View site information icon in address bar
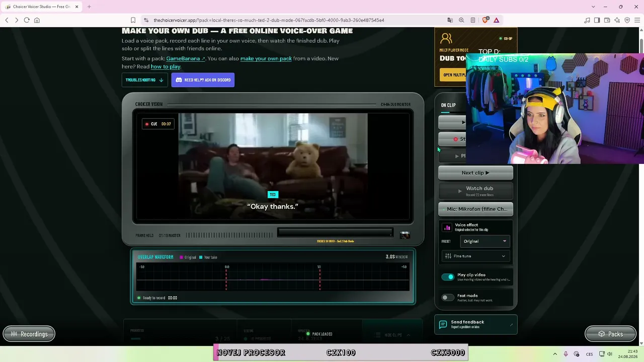644x362 pixels. click(146, 20)
